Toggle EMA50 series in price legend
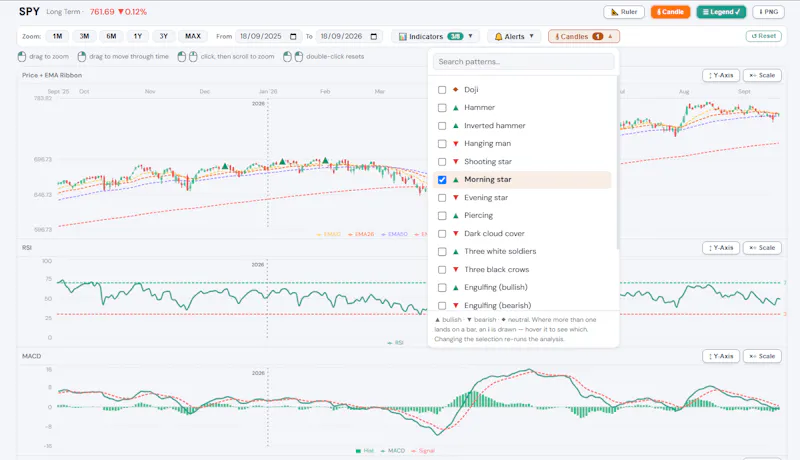The width and height of the screenshot is (800, 460). click(x=394, y=234)
